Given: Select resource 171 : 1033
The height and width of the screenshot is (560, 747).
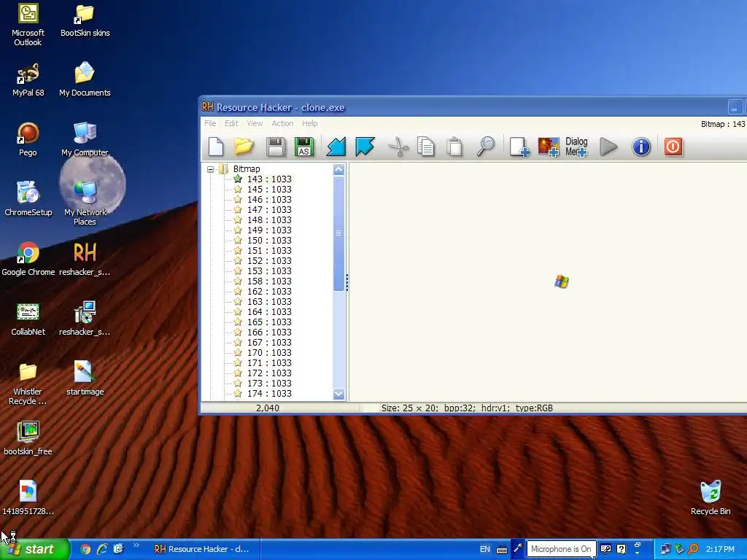Looking at the screenshot, I should 269,363.
